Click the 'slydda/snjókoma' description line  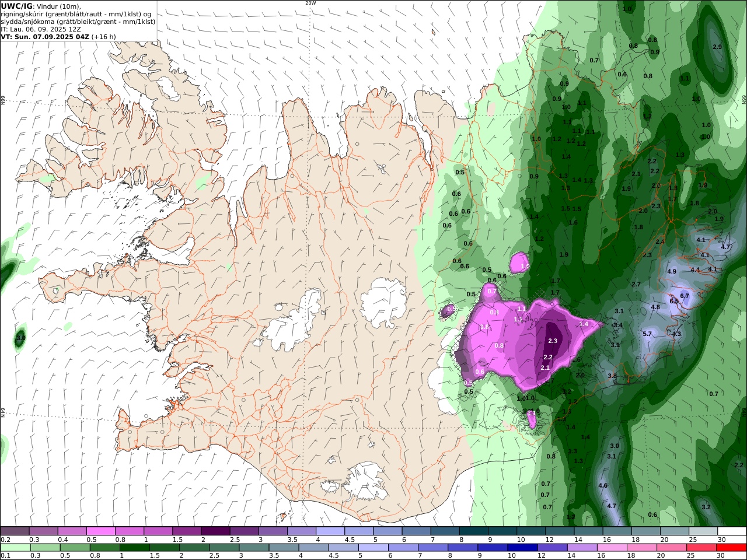coord(78,22)
